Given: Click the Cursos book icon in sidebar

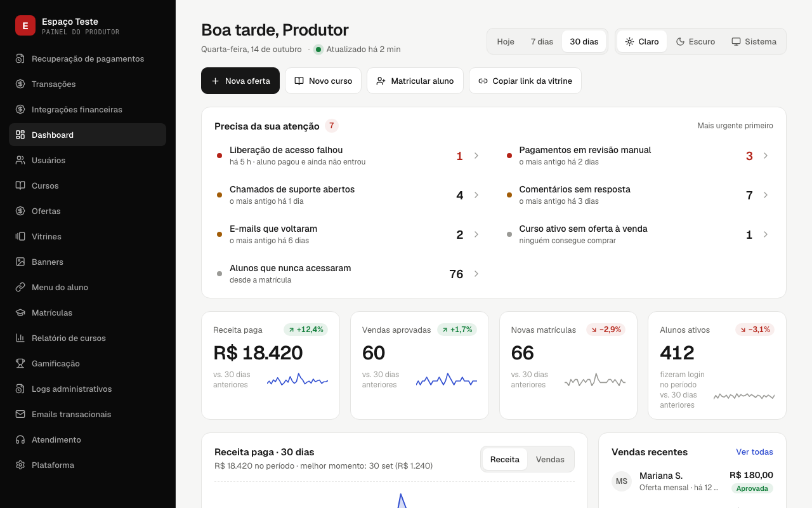Looking at the screenshot, I should tap(20, 185).
